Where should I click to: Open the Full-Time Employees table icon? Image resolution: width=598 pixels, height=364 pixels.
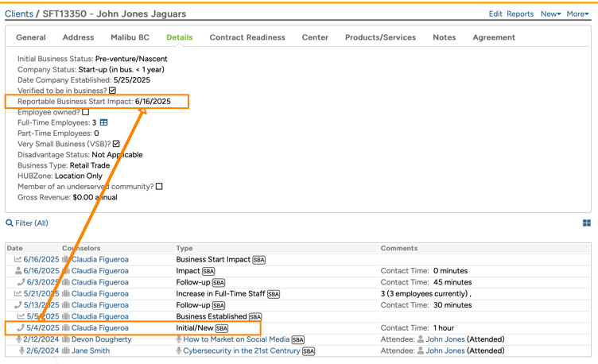[x=103, y=123]
